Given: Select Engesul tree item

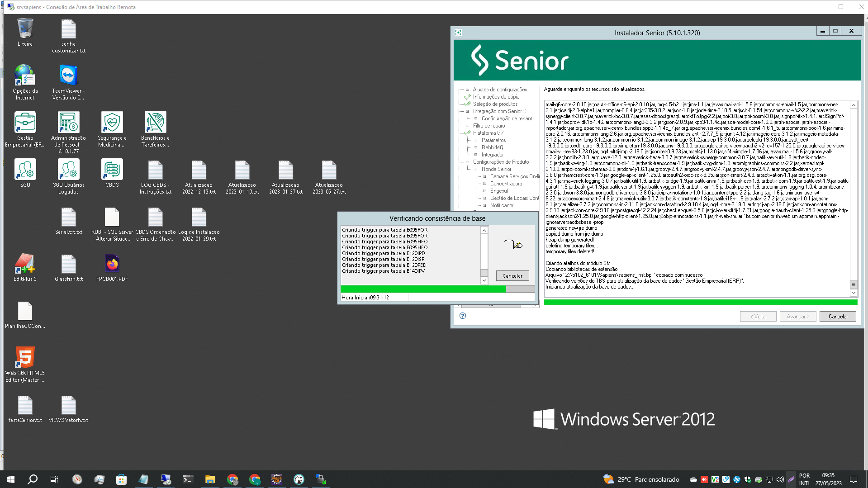Looking at the screenshot, I should click(x=499, y=191).
